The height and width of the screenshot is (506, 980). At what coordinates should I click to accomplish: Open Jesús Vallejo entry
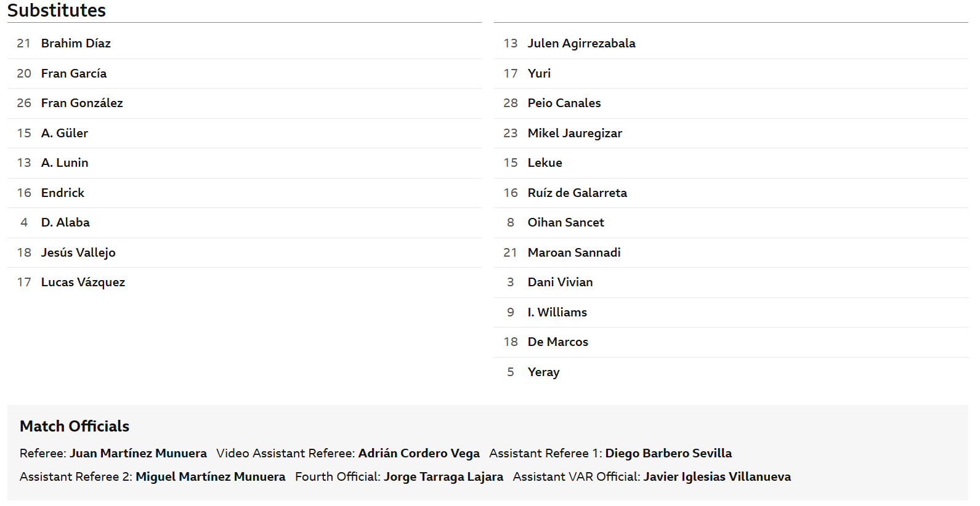(x=244, y=253)
